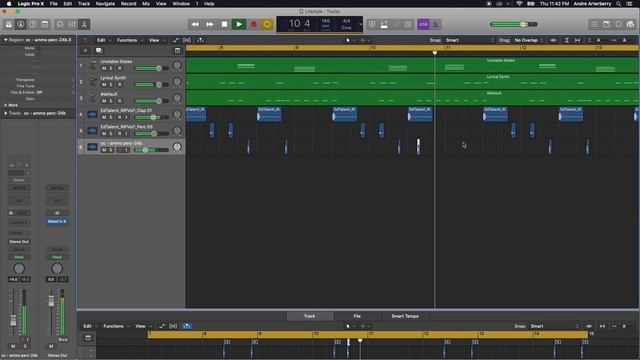Open the macOS Spotlight search icon
This screenshot has width=640, height=360.
pos(618,4)
